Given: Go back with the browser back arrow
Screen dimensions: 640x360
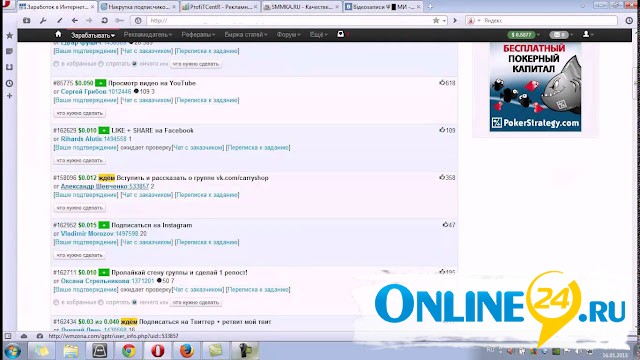Looking at the screenshot, I should (74, 20).
